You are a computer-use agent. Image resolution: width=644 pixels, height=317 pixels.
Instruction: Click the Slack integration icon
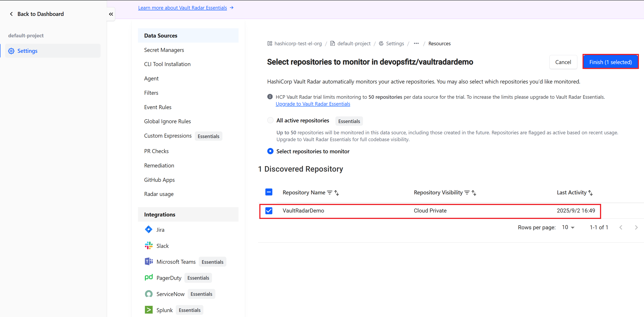149,246
